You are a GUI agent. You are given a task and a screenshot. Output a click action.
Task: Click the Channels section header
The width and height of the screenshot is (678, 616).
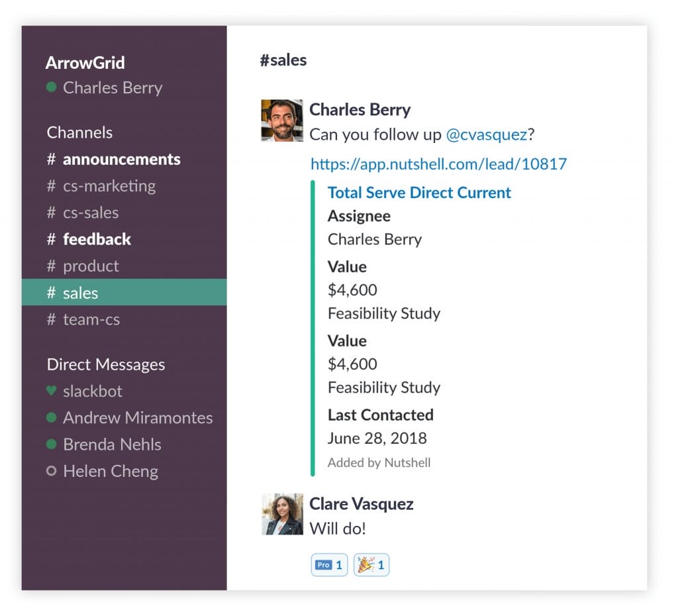pos(79,132)
